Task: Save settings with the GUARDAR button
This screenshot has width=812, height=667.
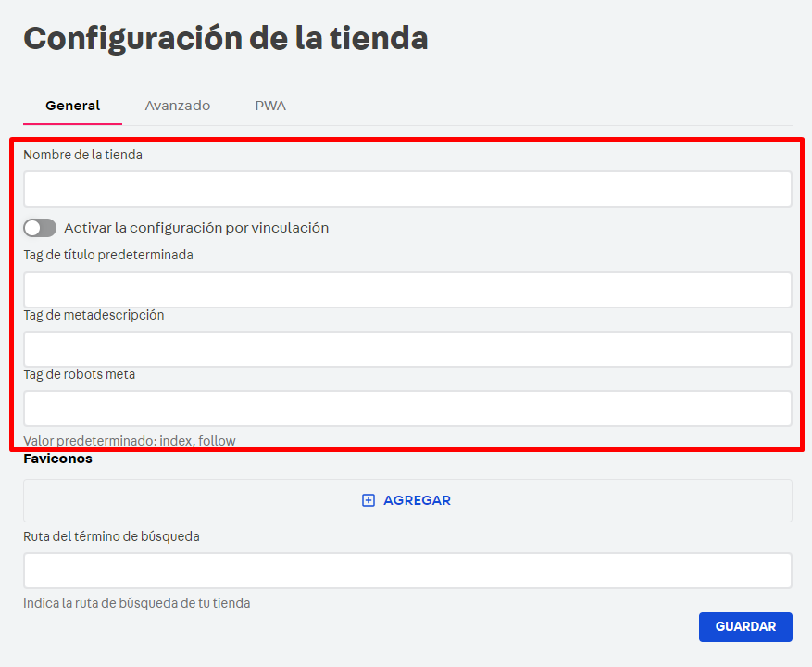Action: point(744,627)
